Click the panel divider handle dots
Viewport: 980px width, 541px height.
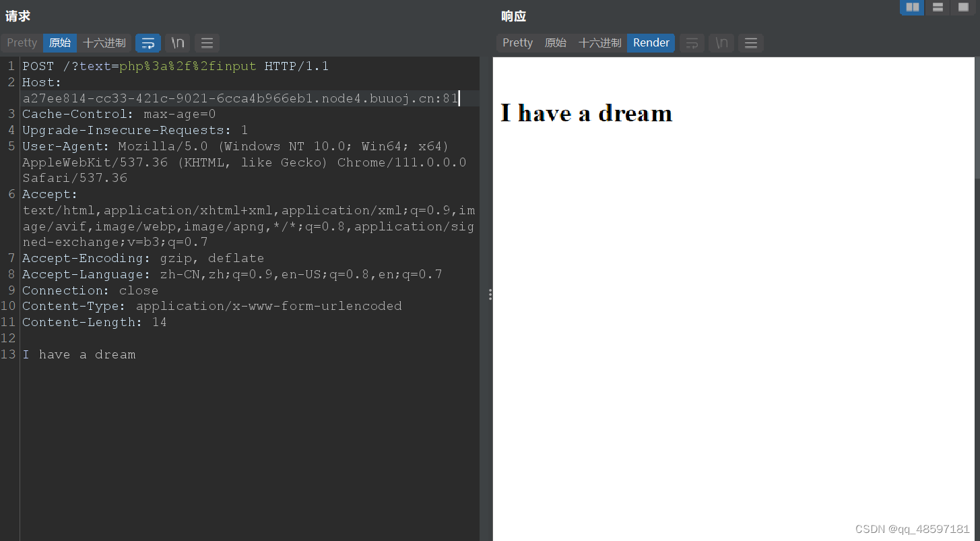(x=490, y=294)
